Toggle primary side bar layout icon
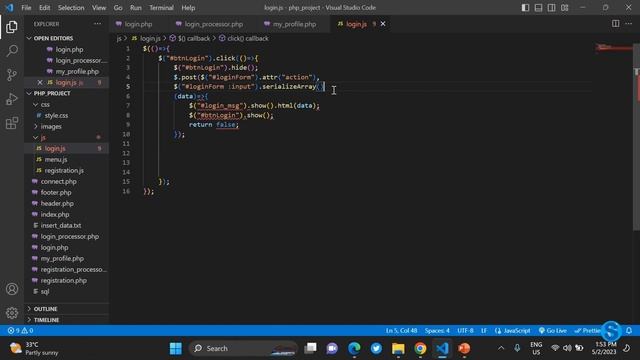 (525, 8)
